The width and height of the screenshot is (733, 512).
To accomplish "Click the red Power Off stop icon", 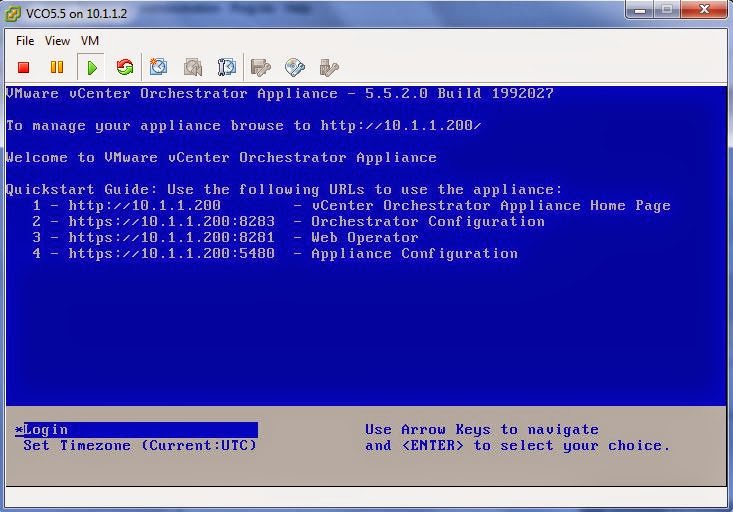I will pos(23,67).
